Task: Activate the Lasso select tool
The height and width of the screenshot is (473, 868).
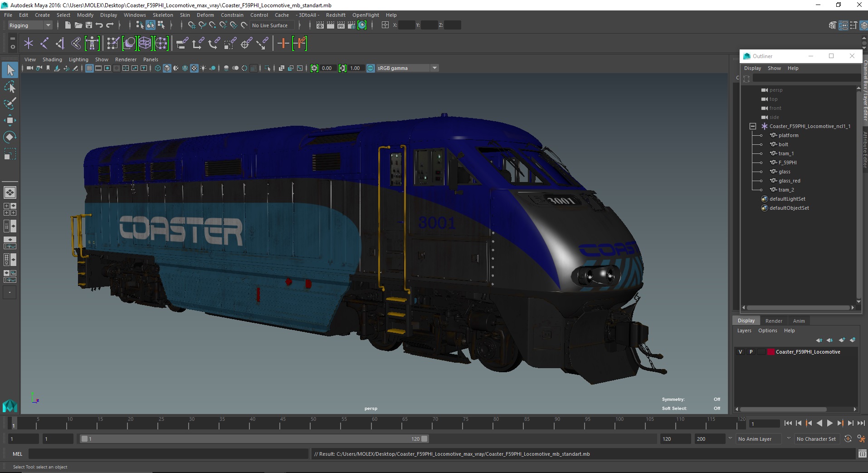Action: [x=10, y=87]
